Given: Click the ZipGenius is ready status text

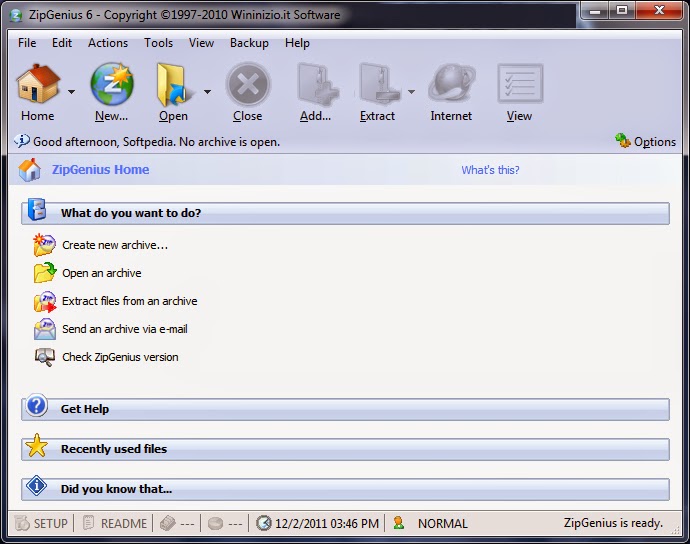Looking at the screenshot, I should click(x=613, y=523).
